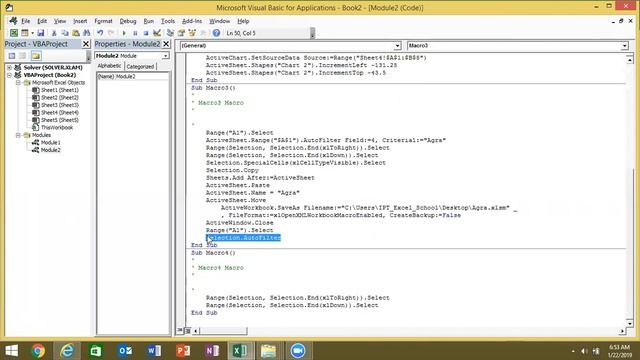The image size is (640, 360).
Task: Click View Code icon in Project panel
Action: tap(12, 56)
